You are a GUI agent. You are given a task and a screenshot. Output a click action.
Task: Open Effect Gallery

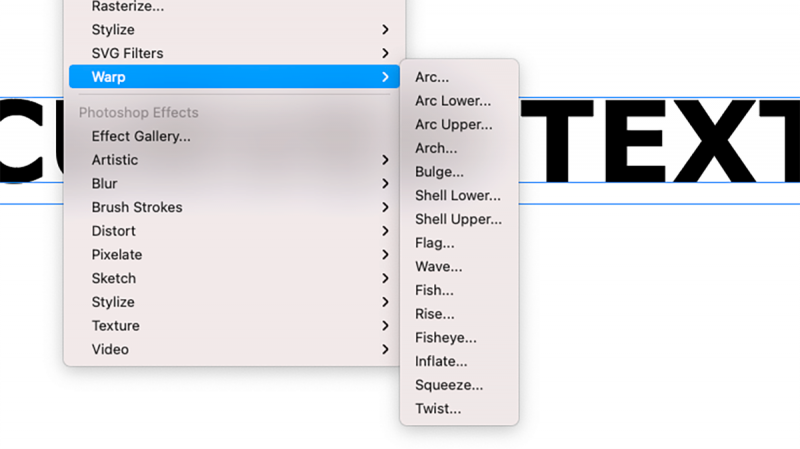[x=234, y=136]
